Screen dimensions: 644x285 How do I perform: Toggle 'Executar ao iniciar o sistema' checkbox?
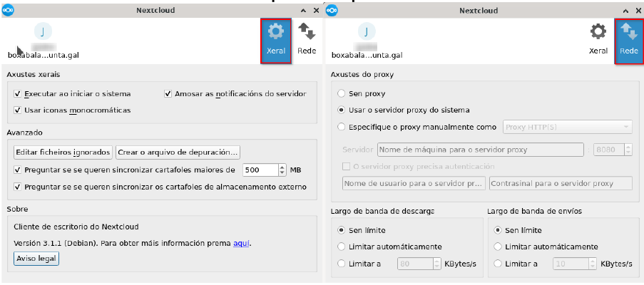[x=18, y=94]
